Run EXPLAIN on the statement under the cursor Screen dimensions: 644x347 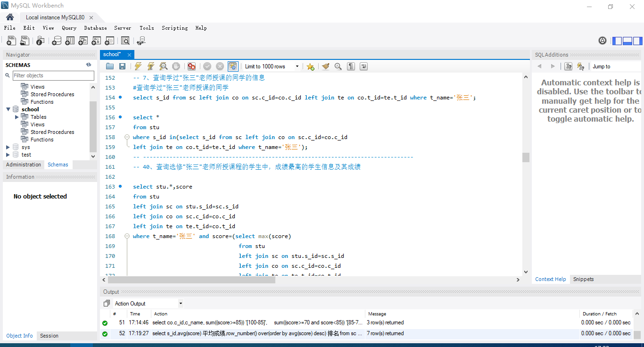point(163,66)
